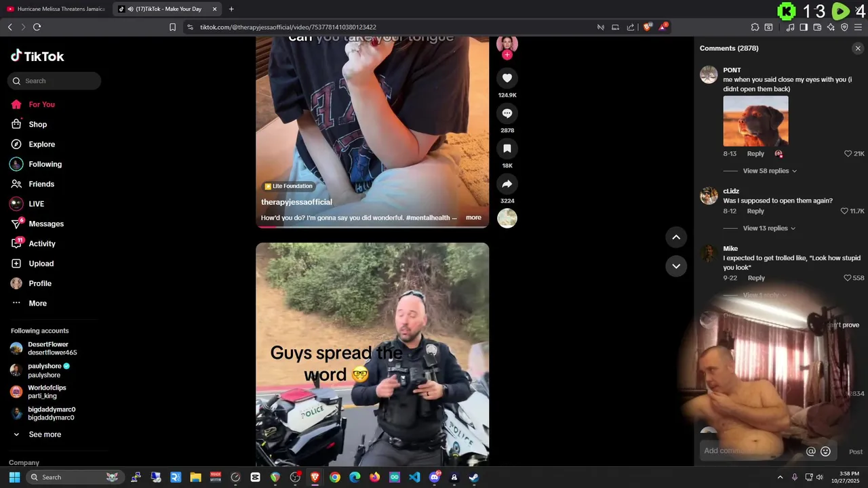Image resolution: width=868 pixels, height=488 pixels.
Task: Reload the page
Action: (37, 27)
